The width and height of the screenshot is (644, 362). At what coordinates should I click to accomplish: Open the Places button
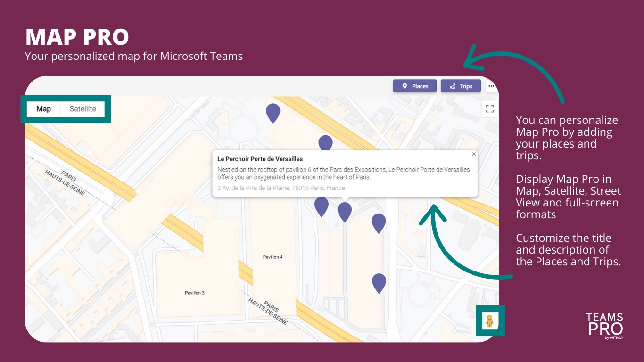415,86
